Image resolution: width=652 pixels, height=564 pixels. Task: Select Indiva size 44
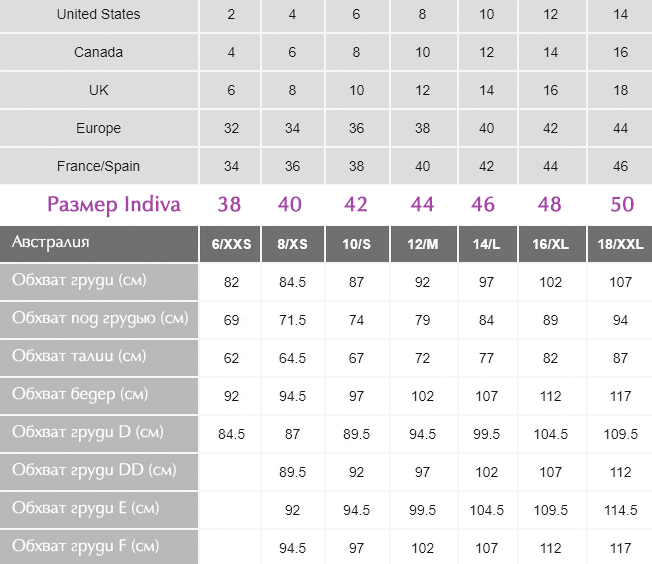point(422,204)
